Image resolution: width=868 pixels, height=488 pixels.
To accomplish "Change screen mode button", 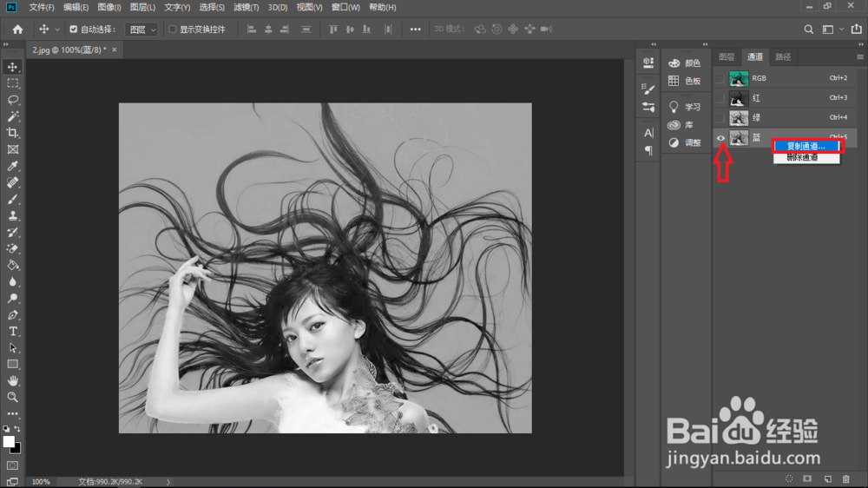I will (12, 482).
